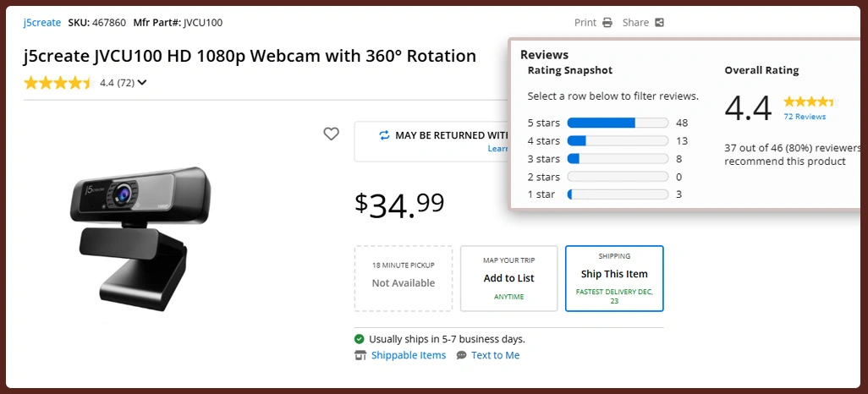Expand the rating chevron next to 4.4 (72)
868x394 pixels.
coord(142,83)
